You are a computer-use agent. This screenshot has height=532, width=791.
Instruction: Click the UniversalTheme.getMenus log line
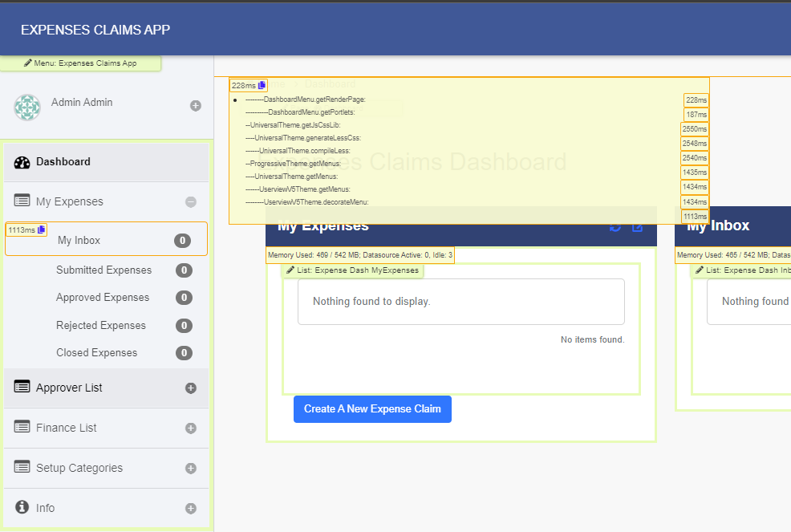tap(291, 177)
